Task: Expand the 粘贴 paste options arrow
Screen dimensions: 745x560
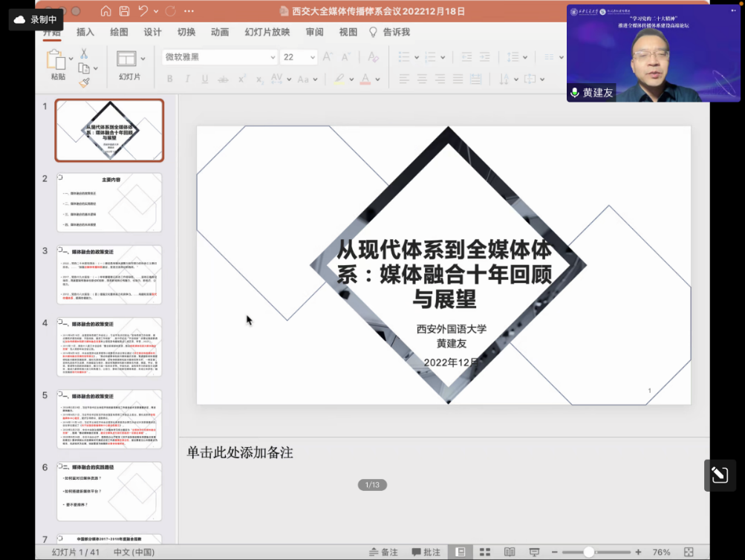Action: coord(71,58)
